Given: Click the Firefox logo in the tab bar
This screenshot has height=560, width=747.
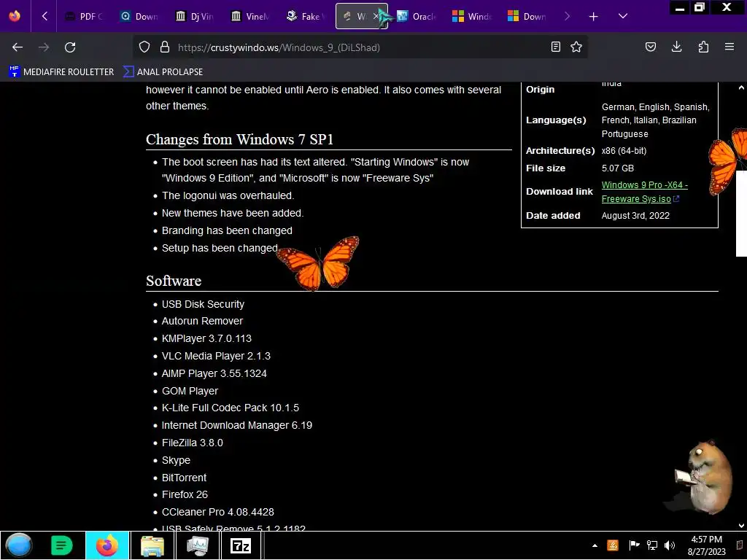Looking at the screenshot, I should (x=15, y=16).
